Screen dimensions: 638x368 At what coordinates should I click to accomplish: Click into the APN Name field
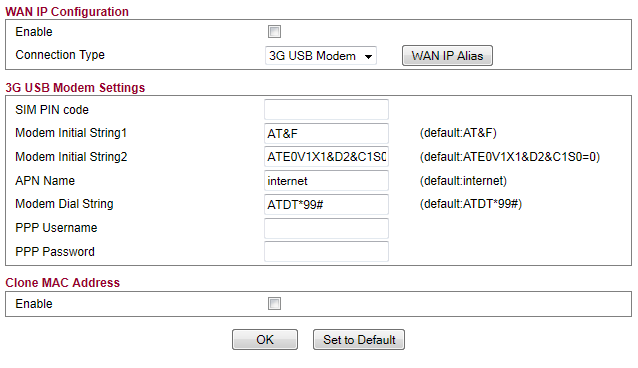click(326, 181)
